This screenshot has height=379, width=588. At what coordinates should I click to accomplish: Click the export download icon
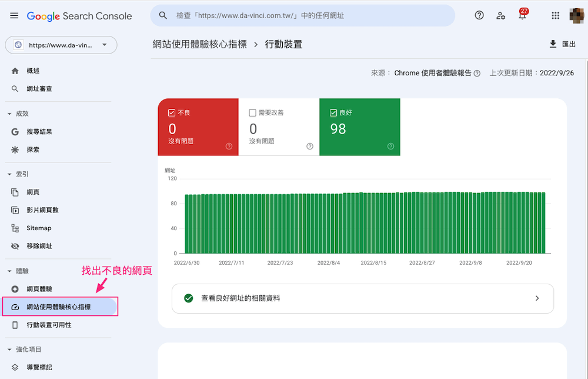point(553,44)
